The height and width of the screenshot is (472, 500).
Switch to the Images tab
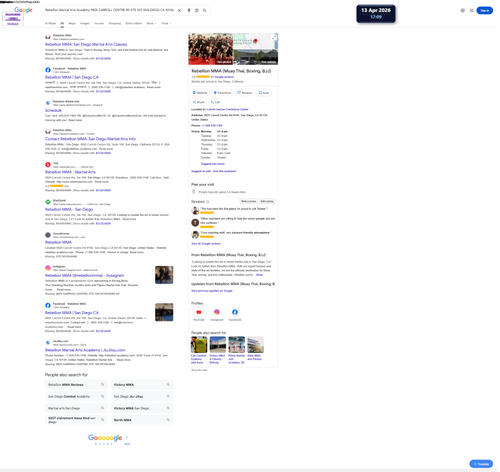pyautogui.click(x=85, y=24)
